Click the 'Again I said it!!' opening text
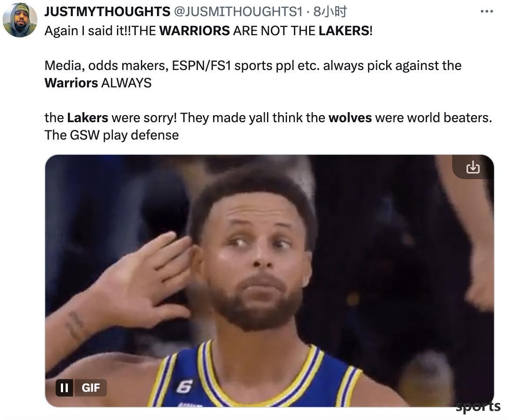This screenshot has height=420, width=507. click(x=88, y=31)
